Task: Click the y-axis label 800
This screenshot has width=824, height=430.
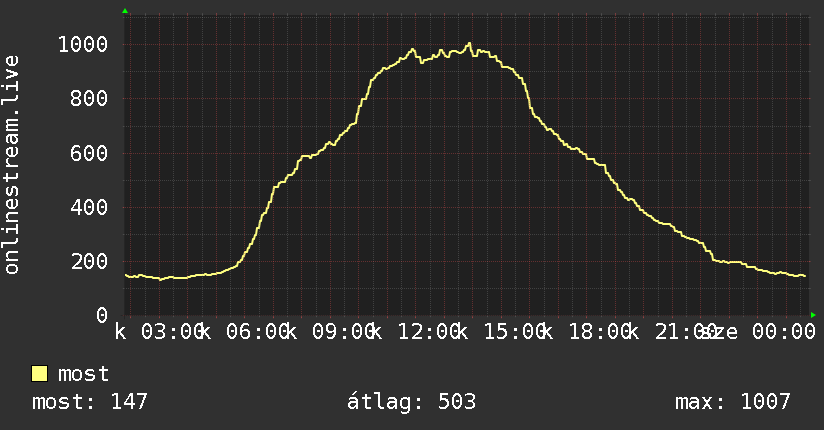Action: click(x=89, y=98)
